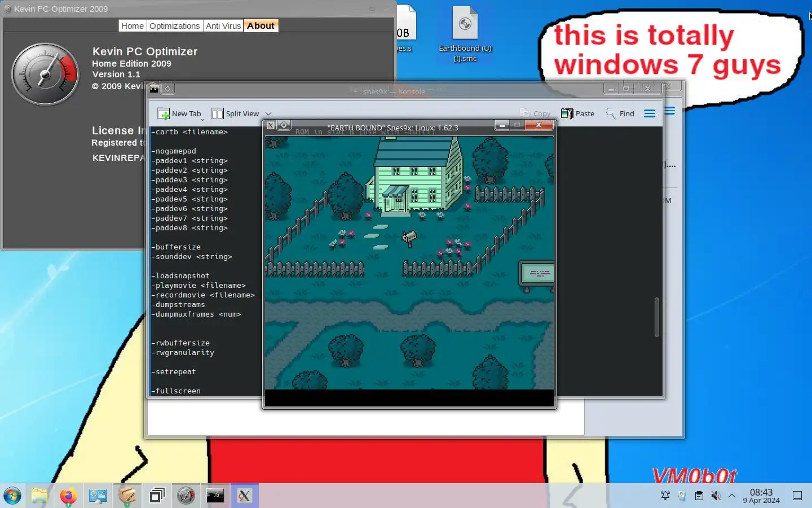This screenshot has width=812, height=508.
Task: Open the Home tab in Kevin PC Optimizer
Action: point(133,26)
